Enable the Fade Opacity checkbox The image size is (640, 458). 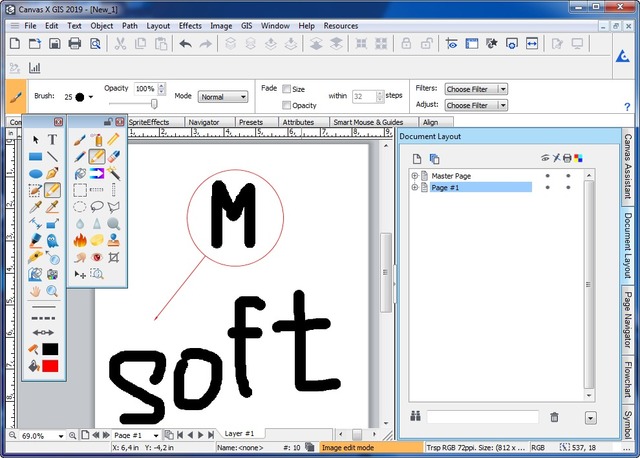click(x=287, y=105)
